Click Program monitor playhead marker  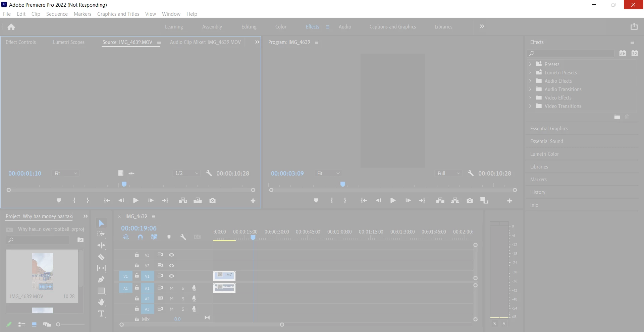(x=343, y=184)
